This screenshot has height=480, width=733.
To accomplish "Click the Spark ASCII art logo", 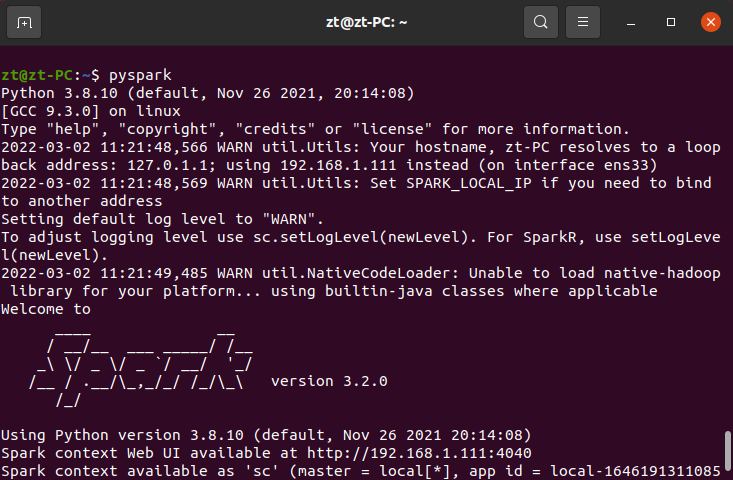I will pyautogui.click(x=140, y=369).
